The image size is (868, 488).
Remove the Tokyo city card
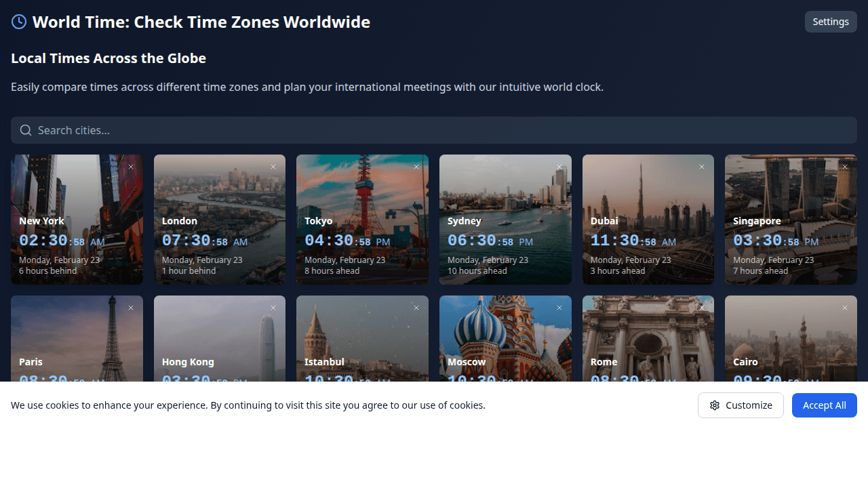tap(416, 167)
